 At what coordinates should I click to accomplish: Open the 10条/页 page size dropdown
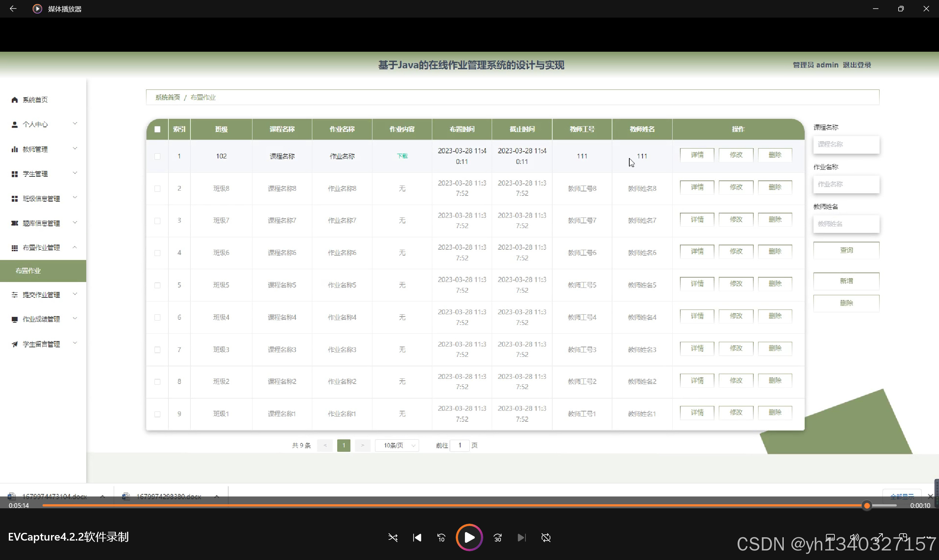[x=397, y=445]
